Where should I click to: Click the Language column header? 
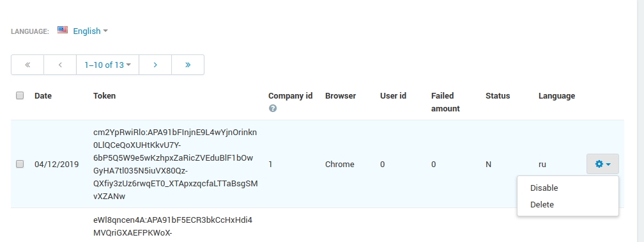[556, 95]
